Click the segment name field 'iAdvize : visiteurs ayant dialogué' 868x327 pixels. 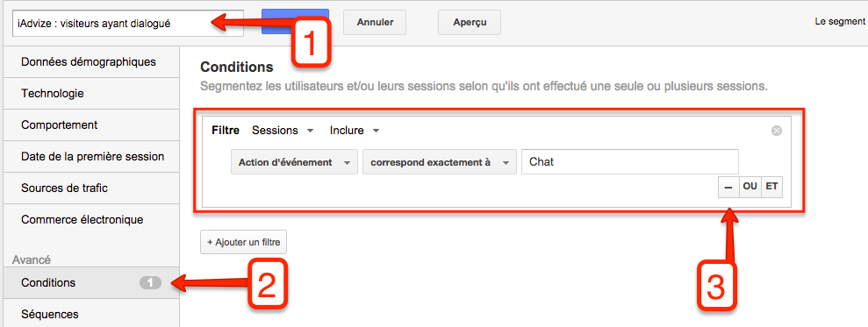[128, 24]
